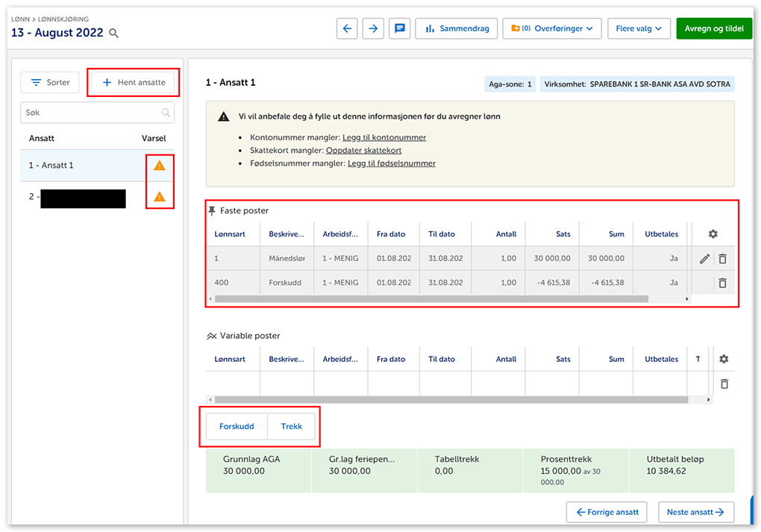Open the comments chat icon
The width and height of the screenshot is (761, 532).
(400, 29)
